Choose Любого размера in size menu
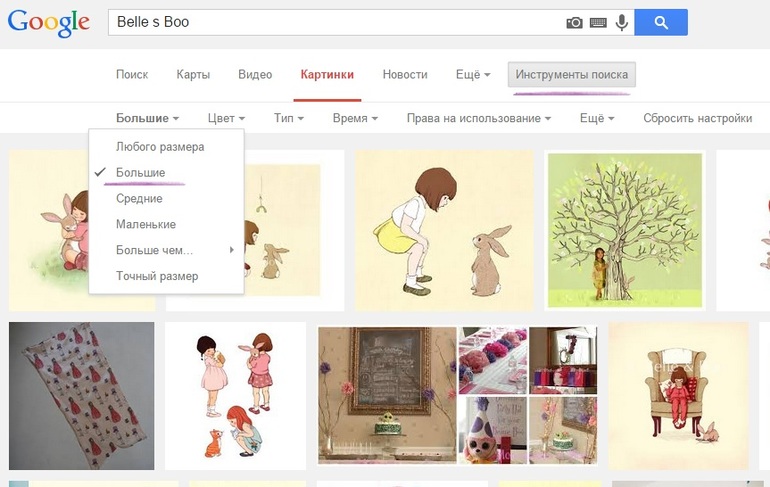Screen dimensions: 770x487 pos(160,147)
